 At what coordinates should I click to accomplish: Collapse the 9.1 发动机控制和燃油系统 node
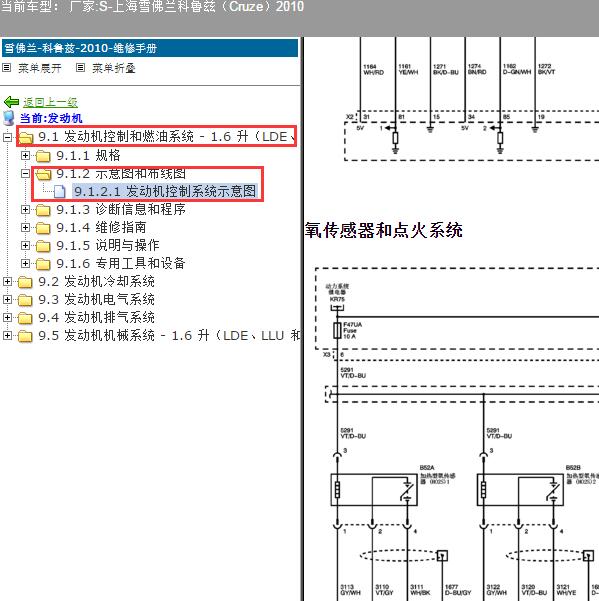tap(7, 137)
